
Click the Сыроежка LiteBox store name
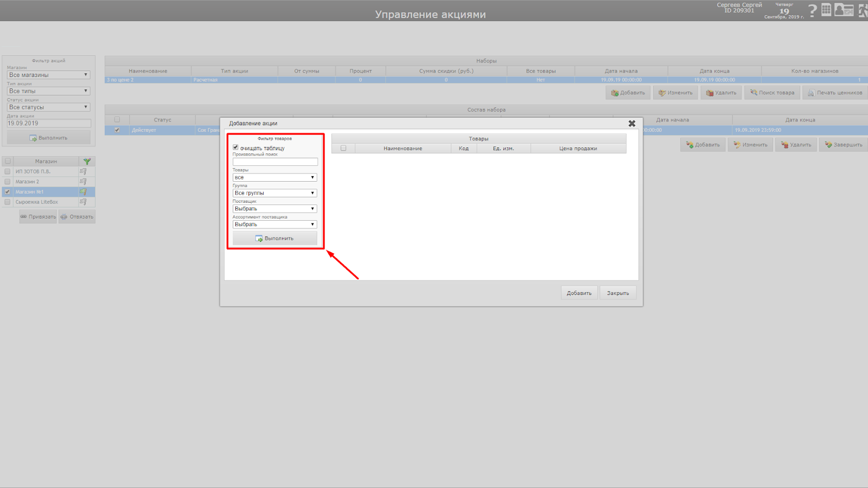coord(37,202)
